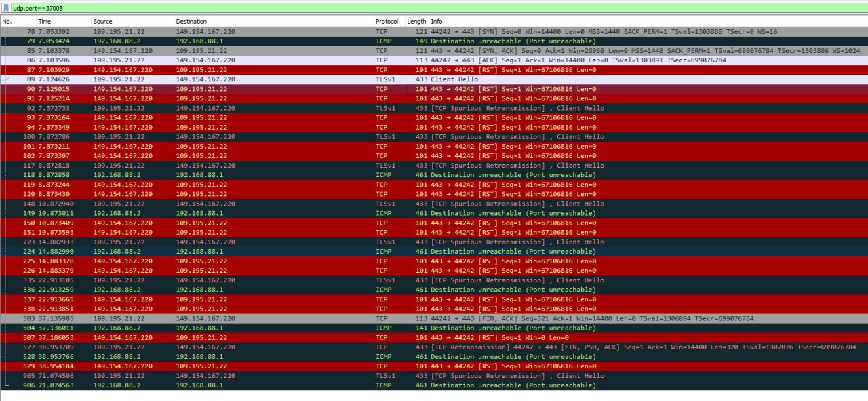Select time cell 7.125015 of packet 90
868x401 pixels.
(x=54, y=89)
